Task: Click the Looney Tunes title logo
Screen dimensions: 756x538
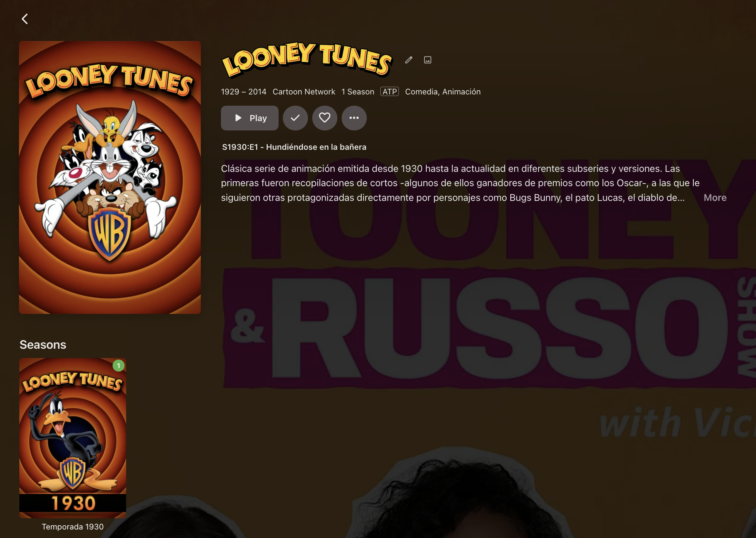Action: 307,60
